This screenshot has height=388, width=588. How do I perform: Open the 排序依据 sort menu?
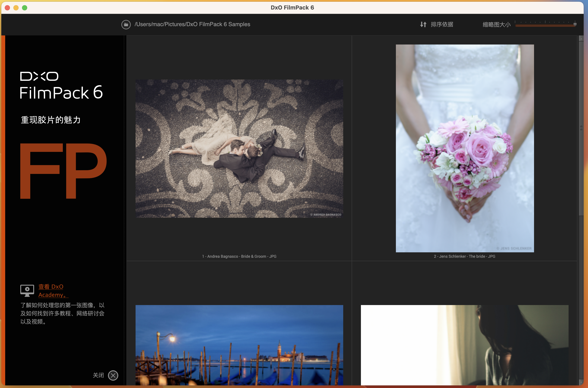442,24
